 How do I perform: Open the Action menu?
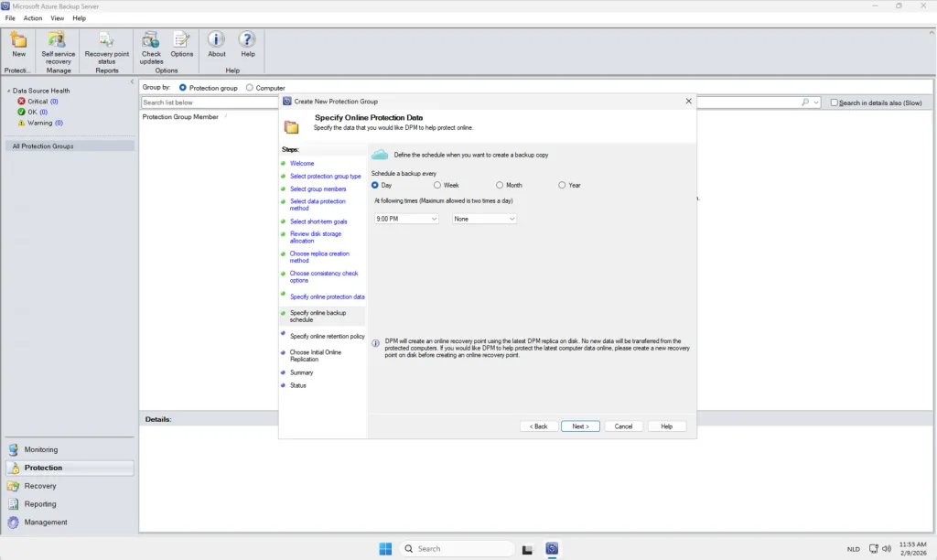click(x=33, y=18)
